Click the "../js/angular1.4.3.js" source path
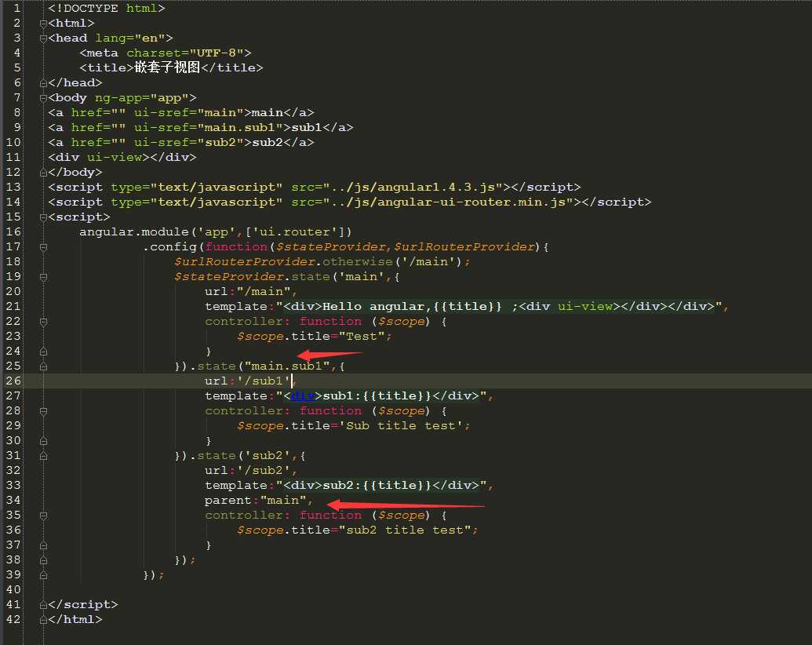The image size is (812, 645). tap(413, 187)
